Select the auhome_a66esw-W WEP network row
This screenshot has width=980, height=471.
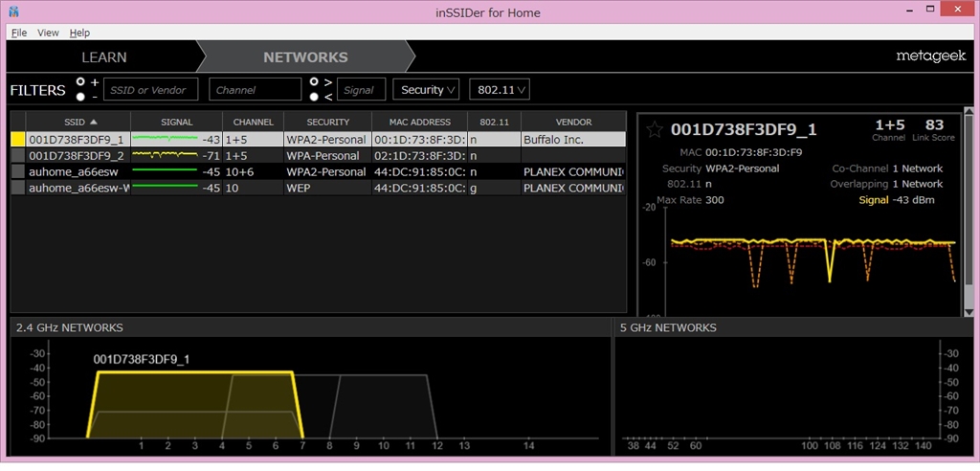(318, 188)
